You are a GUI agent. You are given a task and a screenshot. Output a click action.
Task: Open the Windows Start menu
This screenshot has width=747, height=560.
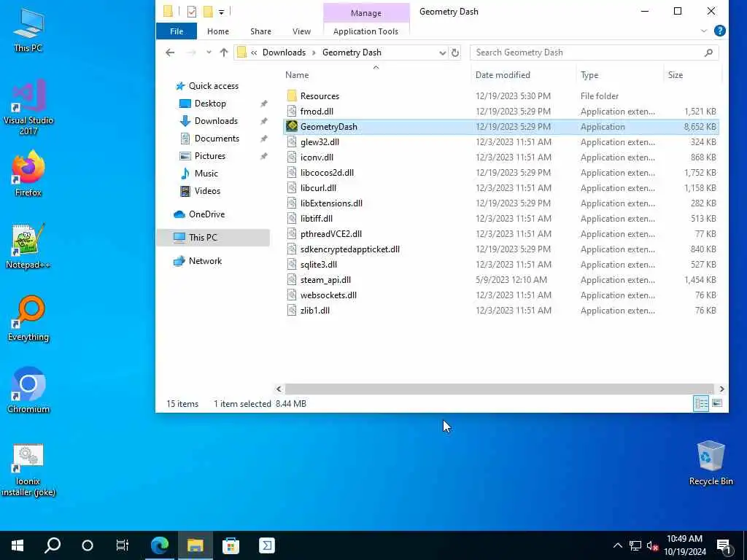tap(18, 545)
